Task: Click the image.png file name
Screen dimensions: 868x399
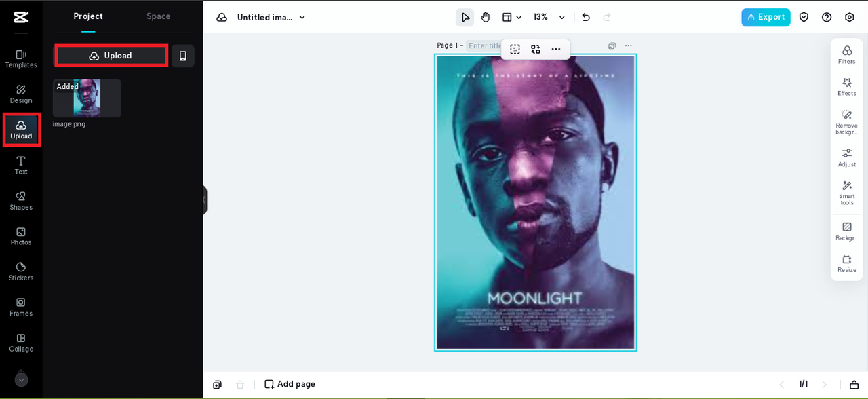Action: pyautogui.click(x=69, y=124)
